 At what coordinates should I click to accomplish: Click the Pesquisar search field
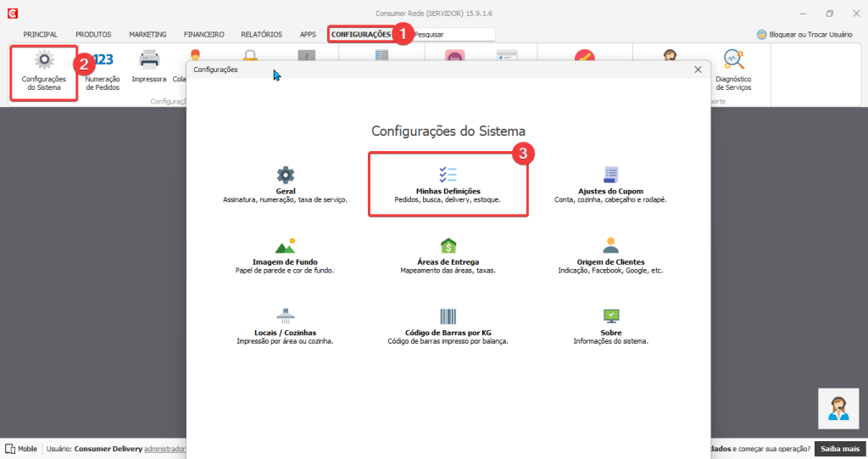(451, 35)
